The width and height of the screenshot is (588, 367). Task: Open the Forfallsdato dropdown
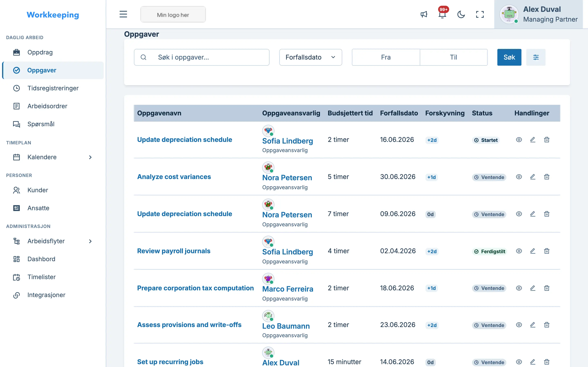tap(311, 57)
